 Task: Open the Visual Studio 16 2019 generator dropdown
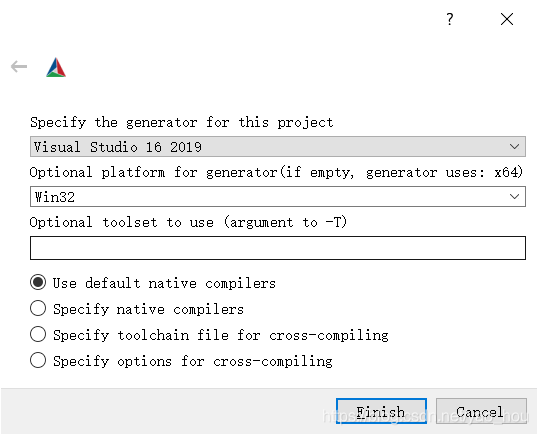click(278, 146)
